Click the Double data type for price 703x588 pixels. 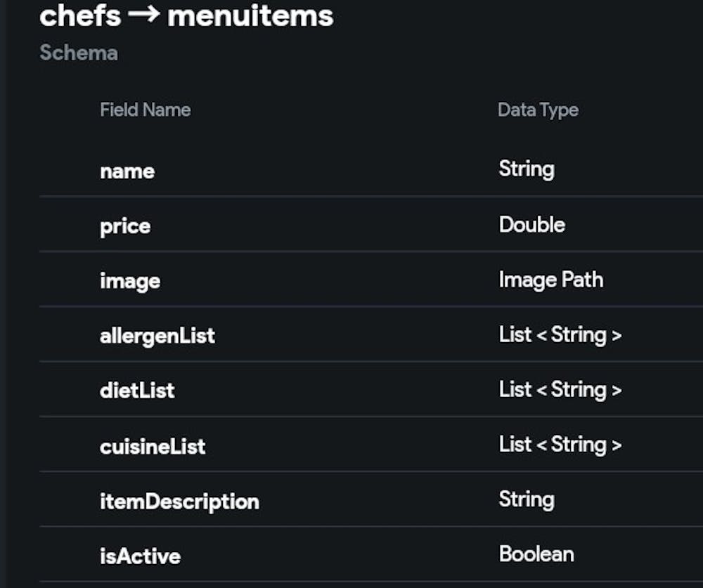tap(532, 225)
